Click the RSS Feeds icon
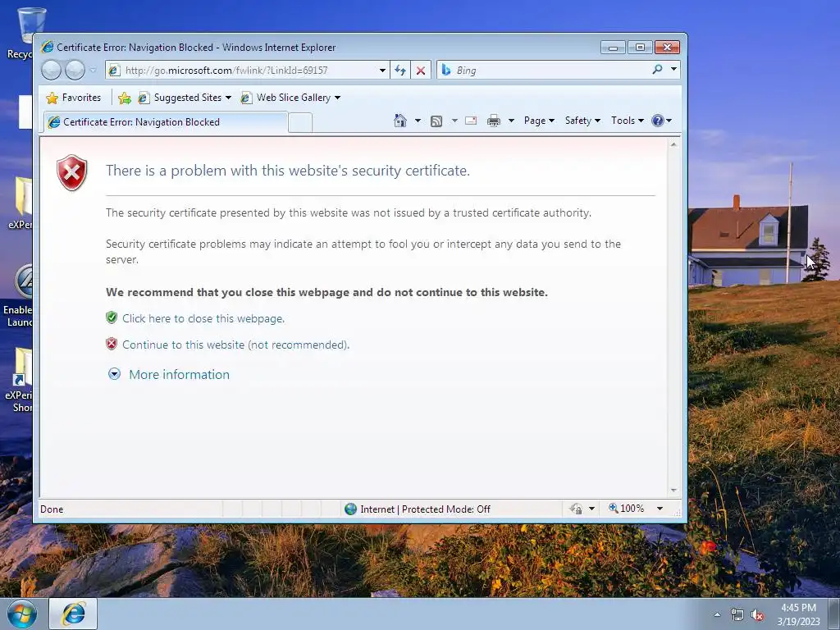This screenshot has width=840, height=630. click(x=436, y=121)
